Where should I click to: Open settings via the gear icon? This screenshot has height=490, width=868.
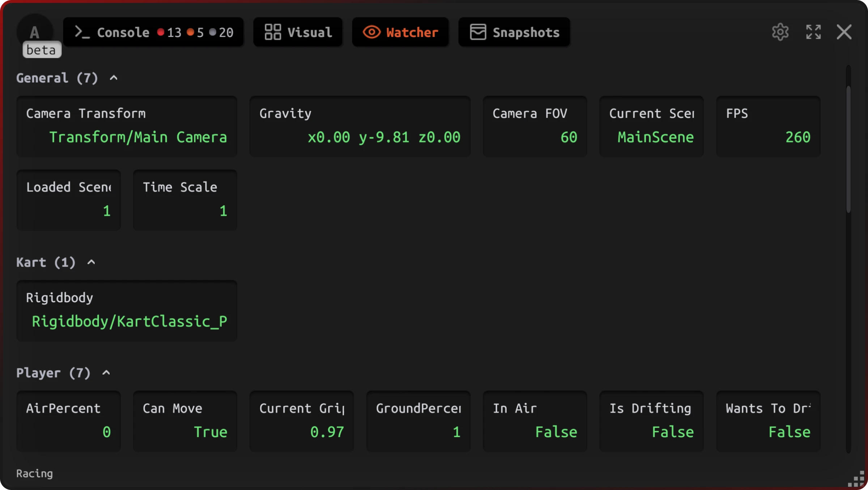pos(780,32)
